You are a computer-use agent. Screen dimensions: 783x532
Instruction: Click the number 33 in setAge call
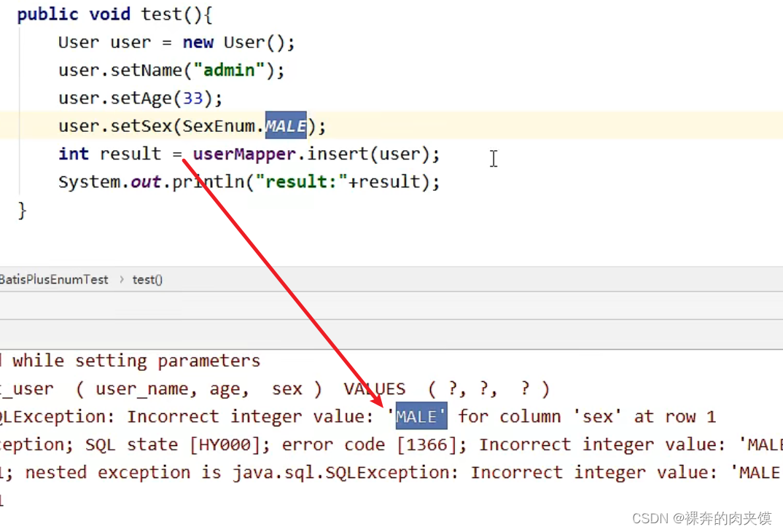192,98
